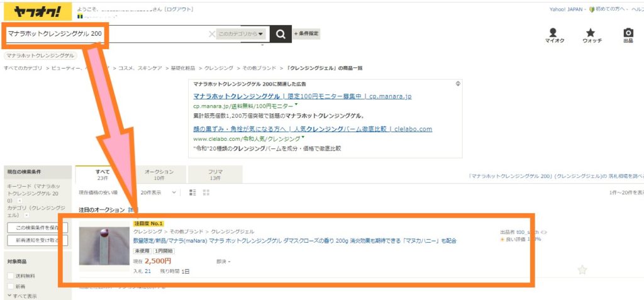Click the すべてのカテゴリ breadcrumb

click(x=23, y=68)
